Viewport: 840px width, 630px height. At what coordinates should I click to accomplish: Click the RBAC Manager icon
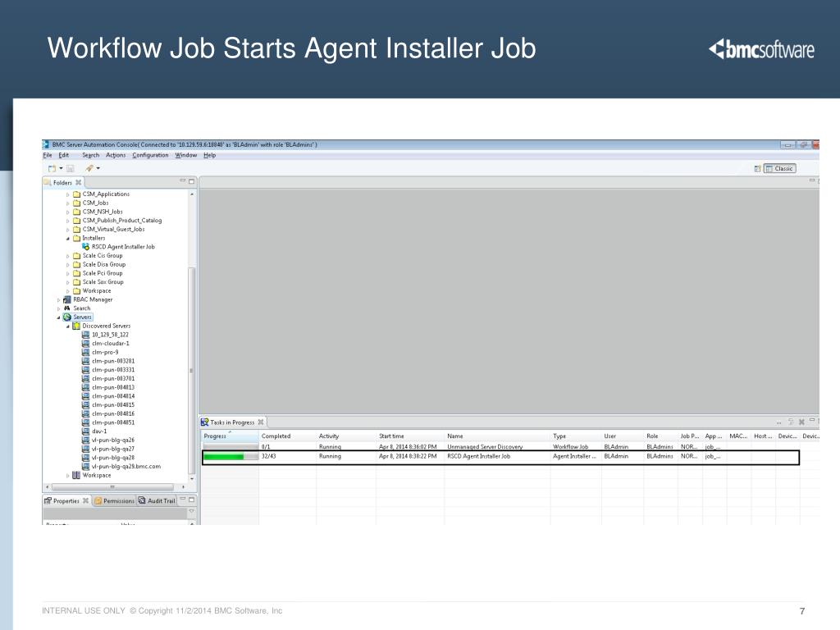[x=67, y=299]
